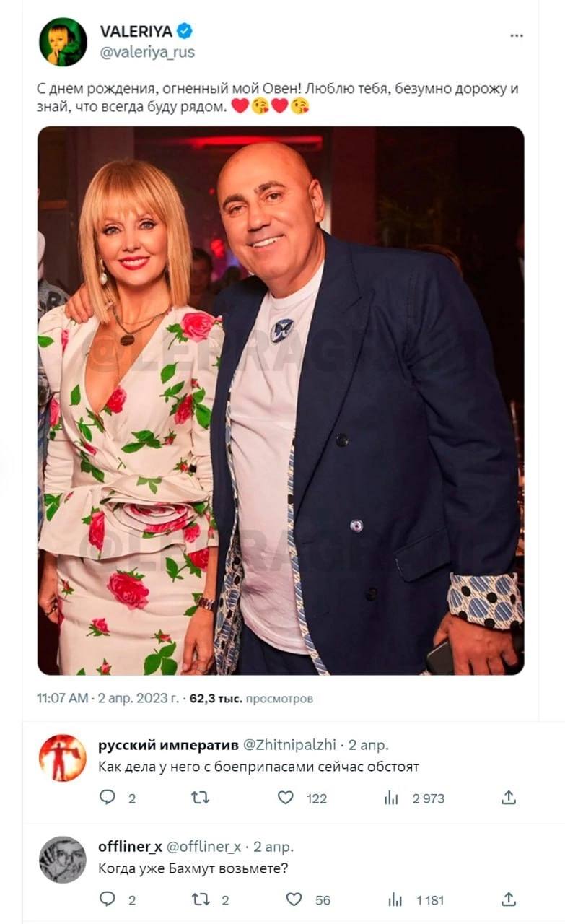Image resolution: width=565 pixels, height=924 pixels.
Task: Click the blue verified badge
Action: [185, 31]
